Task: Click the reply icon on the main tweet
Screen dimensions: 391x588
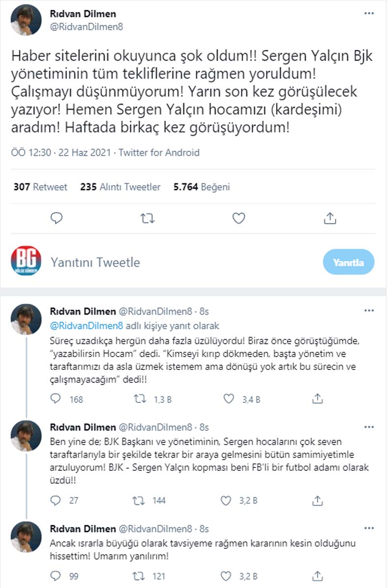Action: coord(56,218)
